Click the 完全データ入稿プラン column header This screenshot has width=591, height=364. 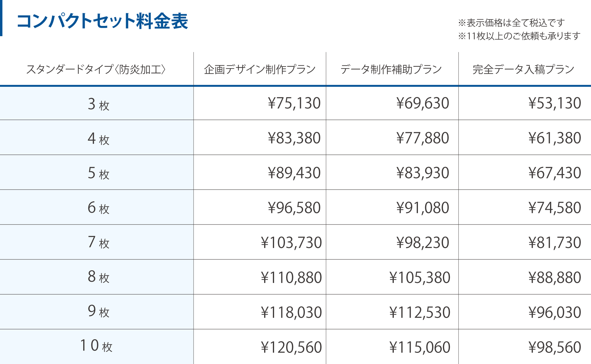523,69
